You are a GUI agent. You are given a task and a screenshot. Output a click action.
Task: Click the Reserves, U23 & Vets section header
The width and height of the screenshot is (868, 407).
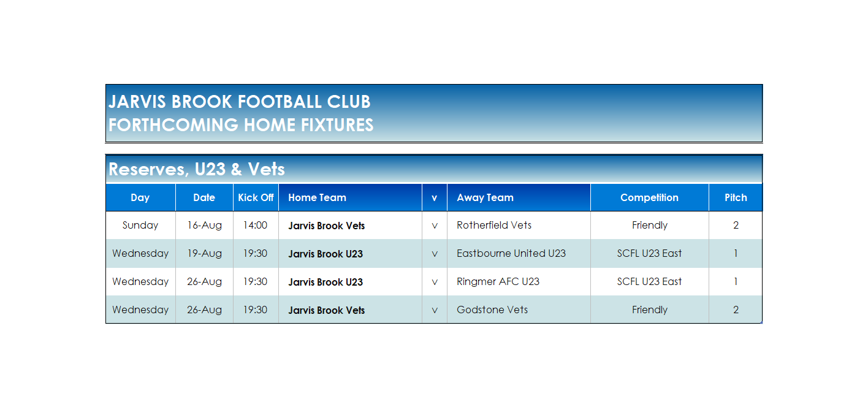[x=197, y=169]
